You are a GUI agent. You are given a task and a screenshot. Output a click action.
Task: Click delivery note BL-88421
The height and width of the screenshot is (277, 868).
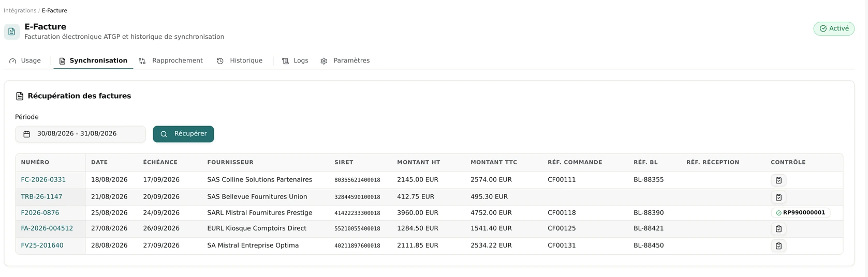point(649,228)
